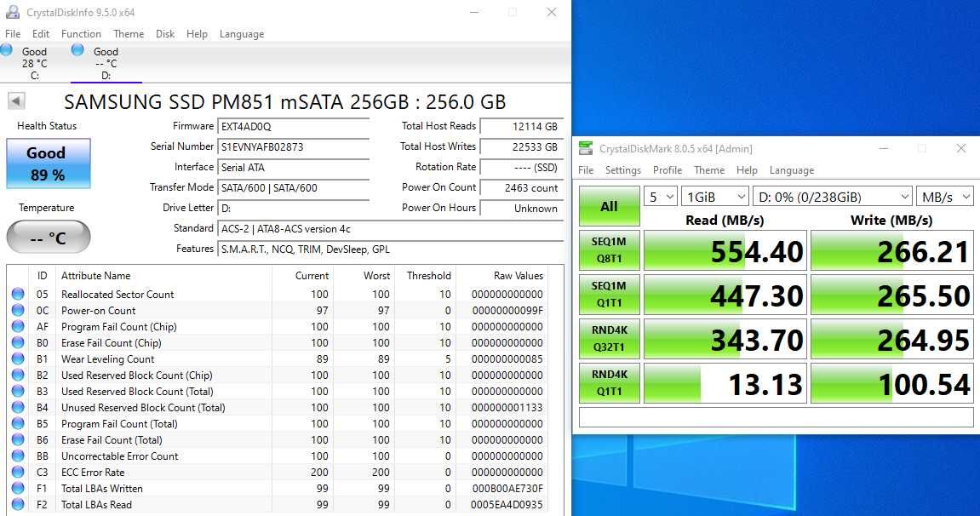Viewport: 980px width, 516px height.
Task: Click the -- °C temperature button
Action: pyautogui.click(x=49, y=238)
